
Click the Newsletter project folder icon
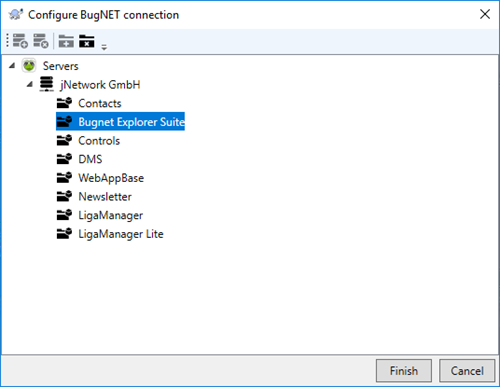(64, 196)
